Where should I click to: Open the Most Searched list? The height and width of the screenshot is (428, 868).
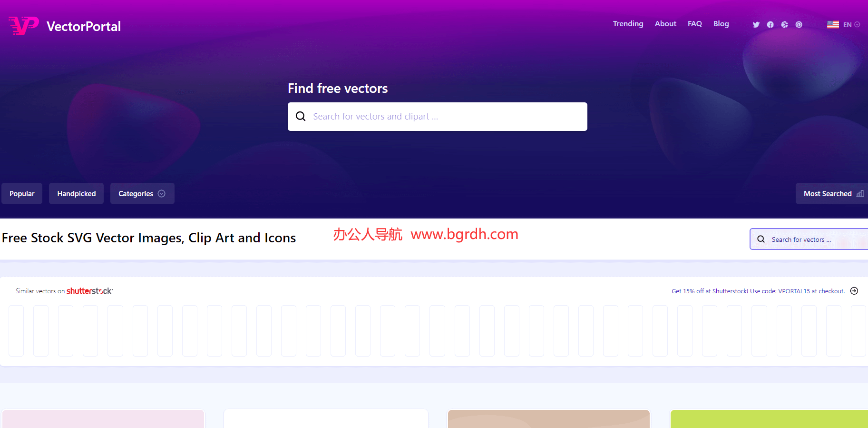832,194
